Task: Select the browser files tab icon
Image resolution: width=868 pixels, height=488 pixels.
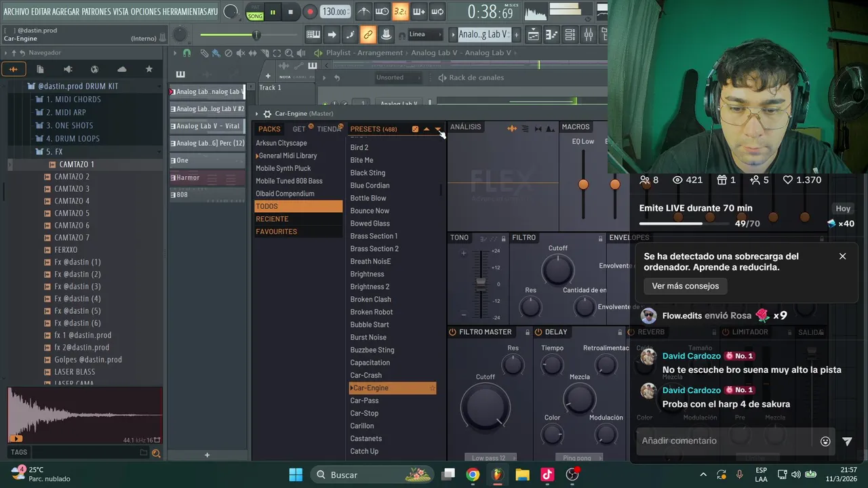Action: (40, 69)
